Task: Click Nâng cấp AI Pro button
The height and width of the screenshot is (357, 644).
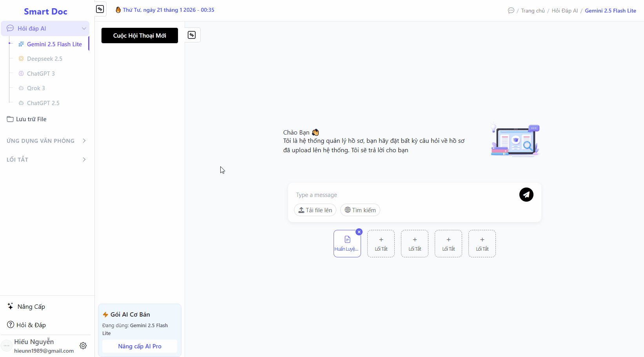Action: coord(140,346)
